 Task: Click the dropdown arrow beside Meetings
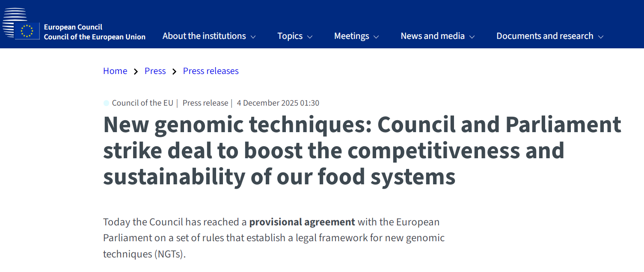[x=376, y=37]
